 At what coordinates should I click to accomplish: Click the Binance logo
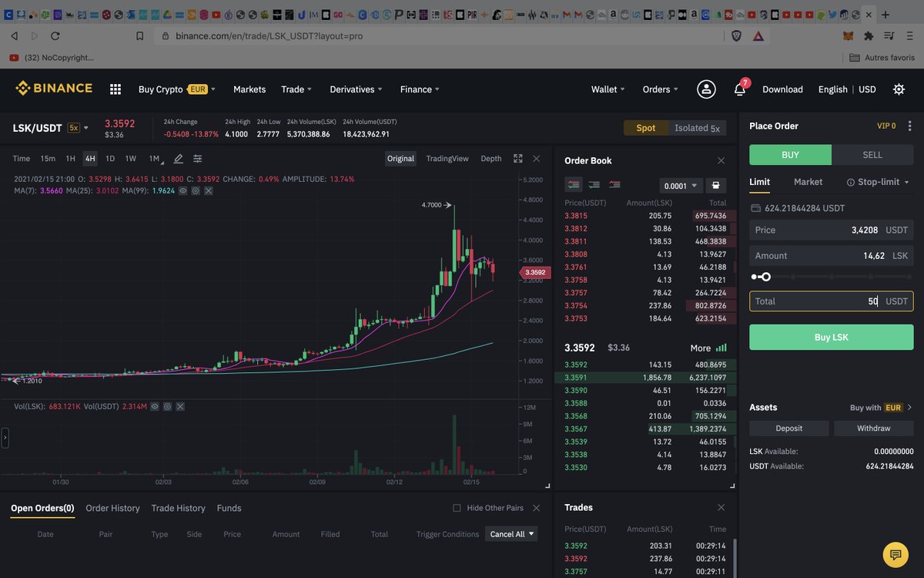(54, 89)
